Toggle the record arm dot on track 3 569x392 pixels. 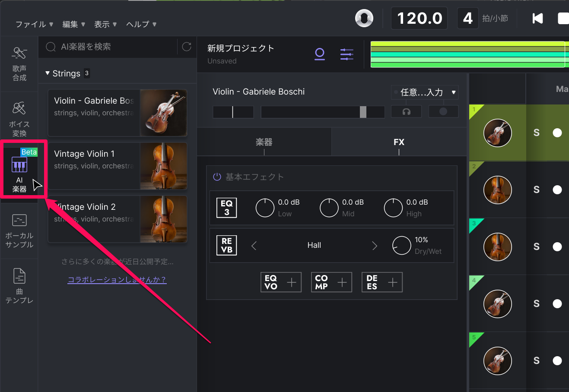click(x=557, y=247)
